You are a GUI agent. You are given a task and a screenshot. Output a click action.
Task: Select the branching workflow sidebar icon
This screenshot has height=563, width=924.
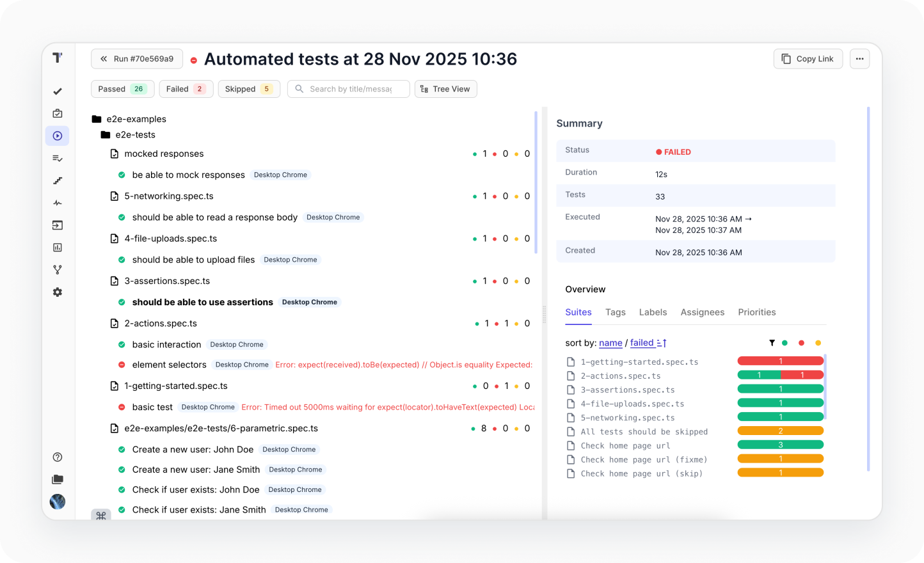point(58,269)
